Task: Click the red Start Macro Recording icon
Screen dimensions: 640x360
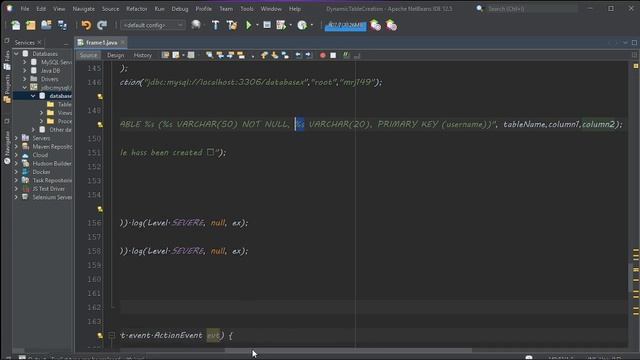Action: [x=322, y=56]
